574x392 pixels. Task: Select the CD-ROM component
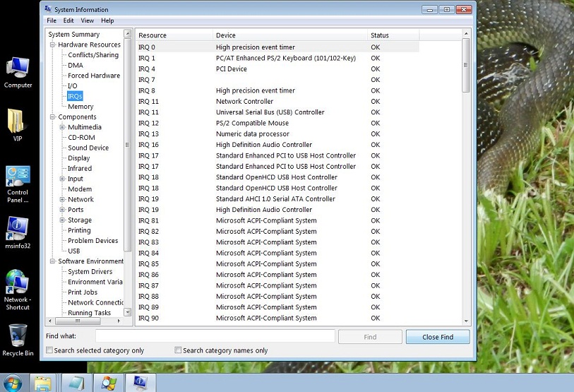click(x=81, y=138)
